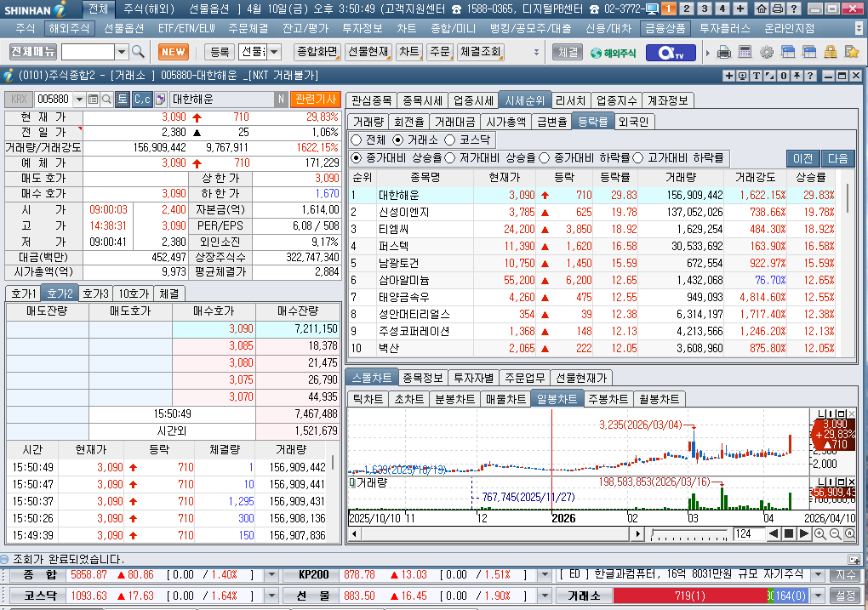
Task: Click the 124 candle count field
Action: tap(748, 534)
